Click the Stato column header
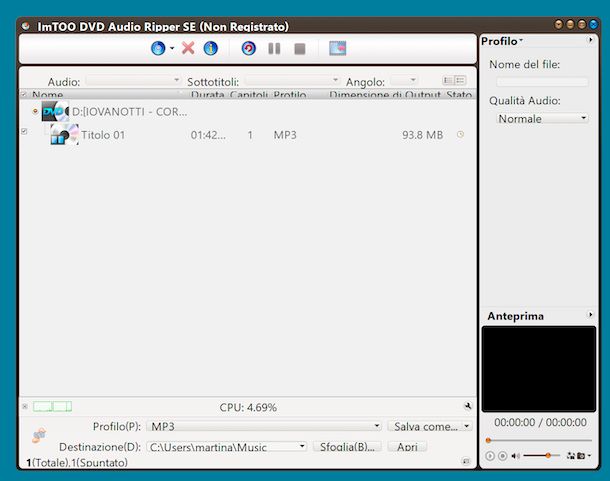The width and height of the screenshot is (610, 481). point(459,95)
